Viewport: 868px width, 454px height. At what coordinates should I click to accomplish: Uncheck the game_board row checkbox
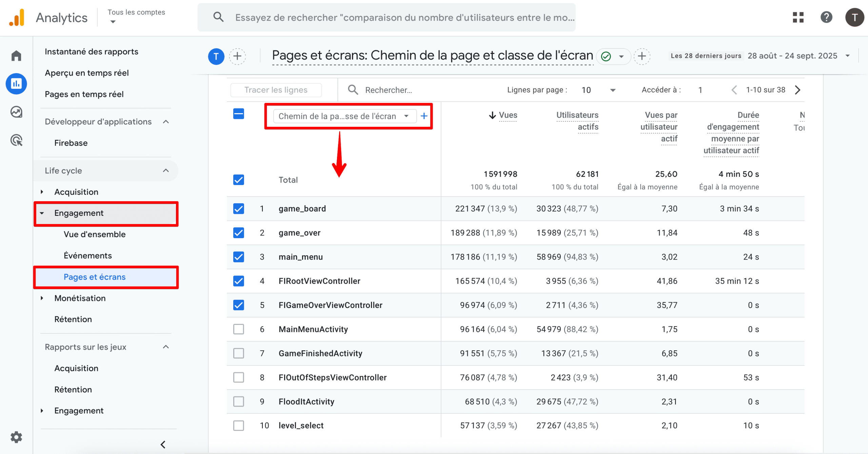pos(239,209)
